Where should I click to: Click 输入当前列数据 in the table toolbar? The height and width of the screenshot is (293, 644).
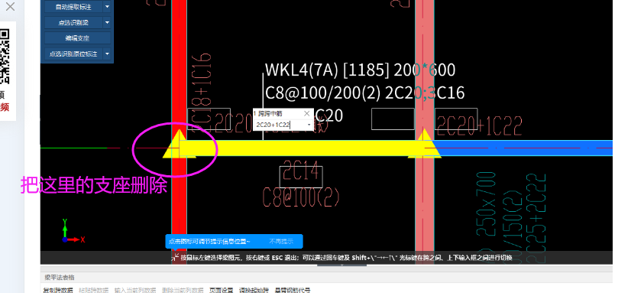(x=135, y=290)
